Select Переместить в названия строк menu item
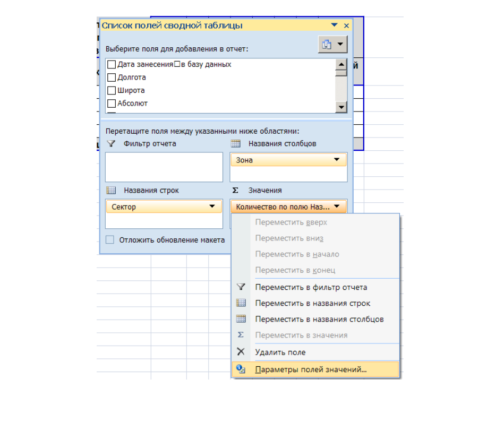504x422 pixels. coord(313,303)
